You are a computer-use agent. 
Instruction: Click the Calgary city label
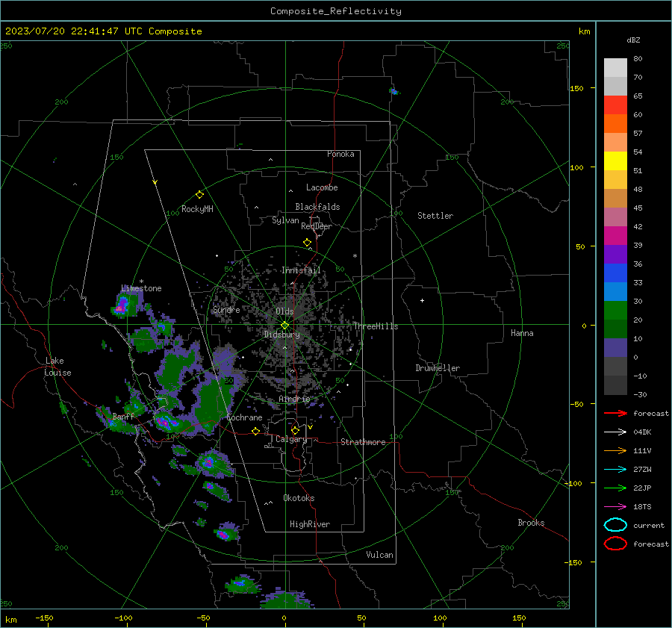(291, 439)
